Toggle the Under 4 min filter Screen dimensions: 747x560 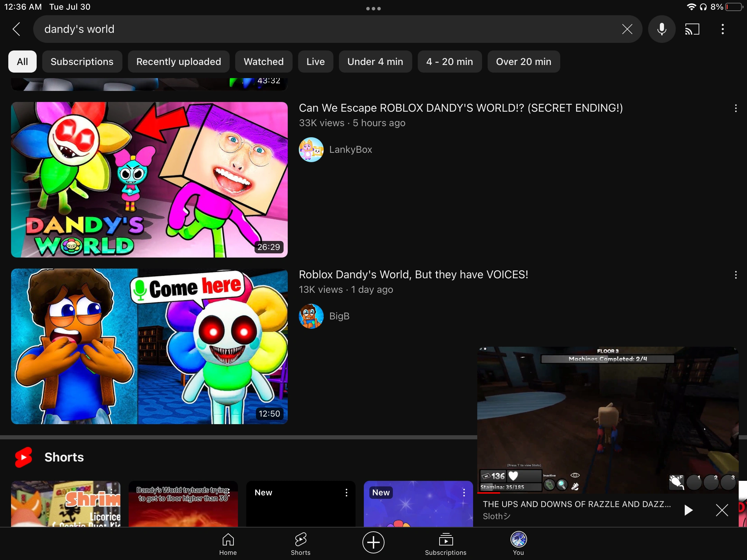pyautogui.click(x=375, y=62)
